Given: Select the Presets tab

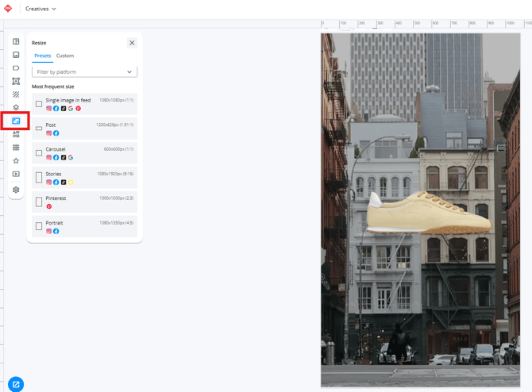Looking at the screenshot, I should [42, 56].
